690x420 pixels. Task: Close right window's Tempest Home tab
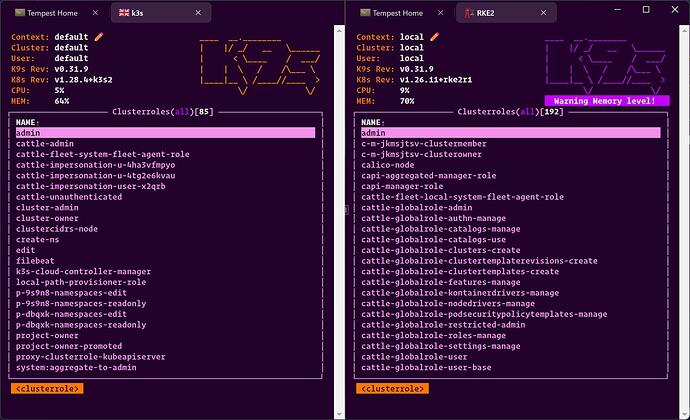pyautogui.click(x=440, y=13)
